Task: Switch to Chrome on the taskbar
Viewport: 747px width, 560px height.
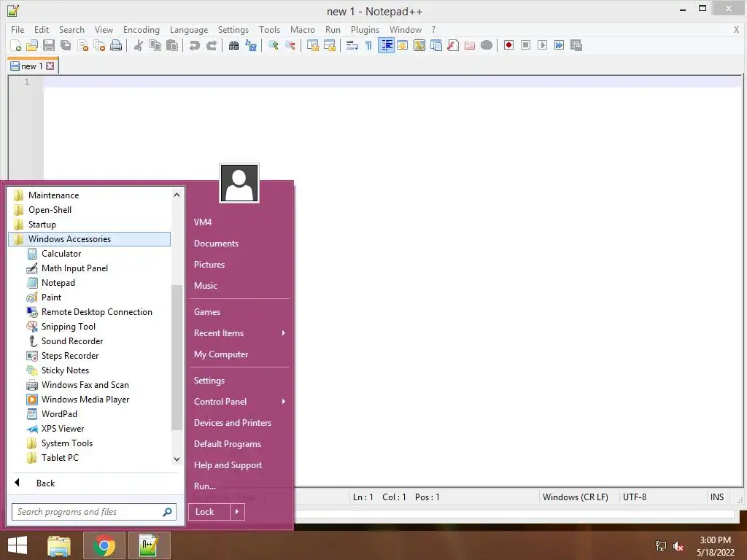Action: coord(104,545)
